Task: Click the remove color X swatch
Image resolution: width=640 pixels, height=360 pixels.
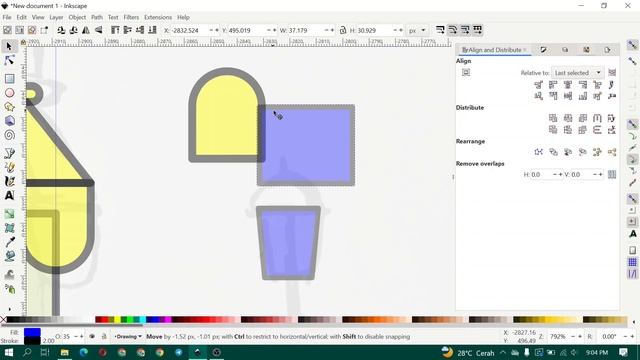Action: pos(3,320)
